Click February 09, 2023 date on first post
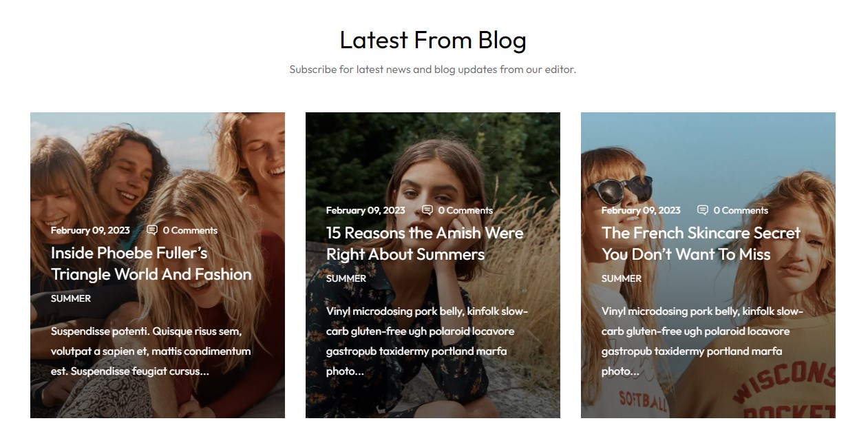Image resolution: width=868 pixels, height=443 pixels. (x=90, y=230)
